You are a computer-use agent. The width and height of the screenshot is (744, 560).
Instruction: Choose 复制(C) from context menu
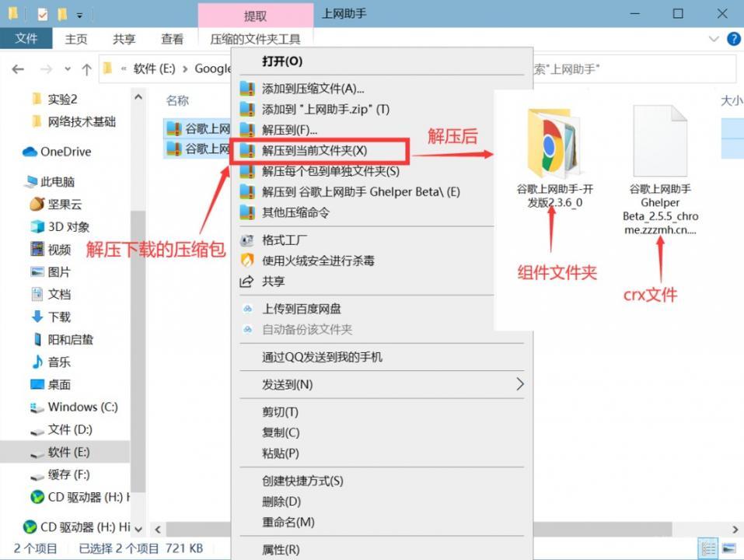(x=381, y=432)
